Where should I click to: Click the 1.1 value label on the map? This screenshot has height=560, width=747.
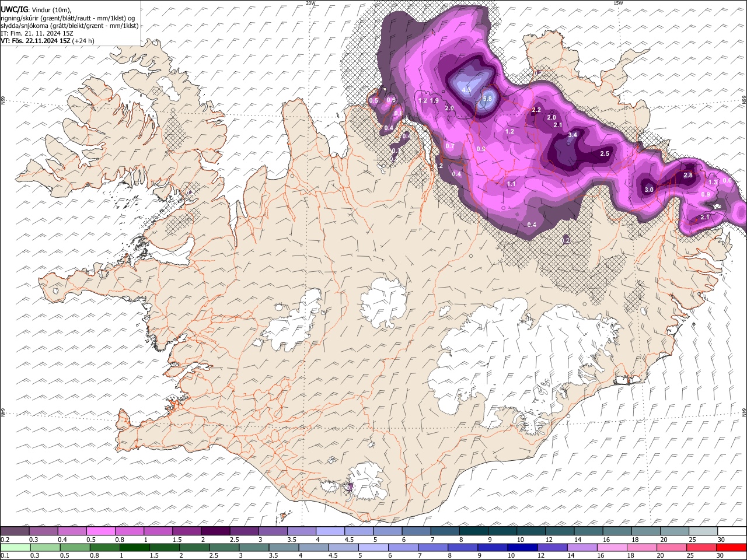click(x=511, y=184)
